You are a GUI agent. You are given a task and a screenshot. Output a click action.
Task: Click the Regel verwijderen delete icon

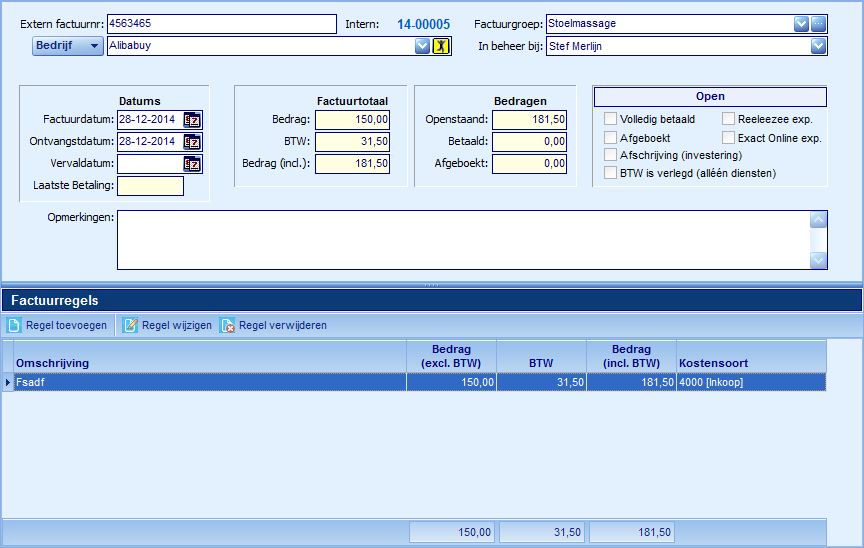click(x=227, y=325)
